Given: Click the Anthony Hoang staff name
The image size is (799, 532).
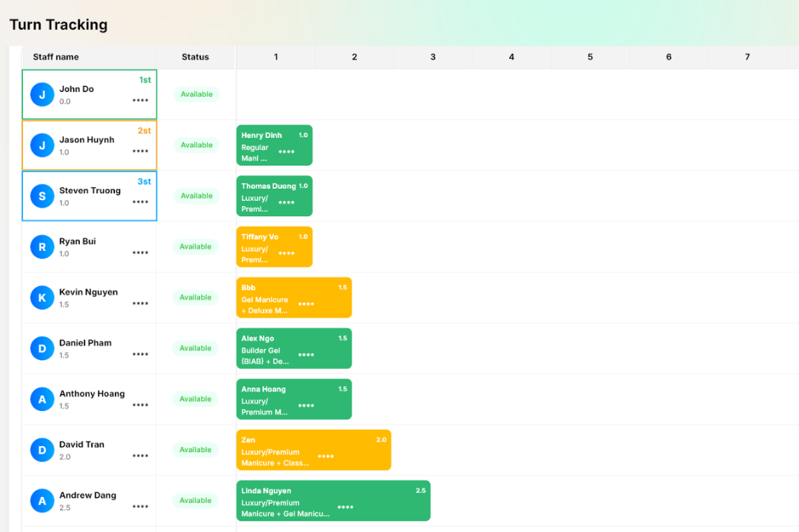Looking at the screenshot, I should 92,393.
